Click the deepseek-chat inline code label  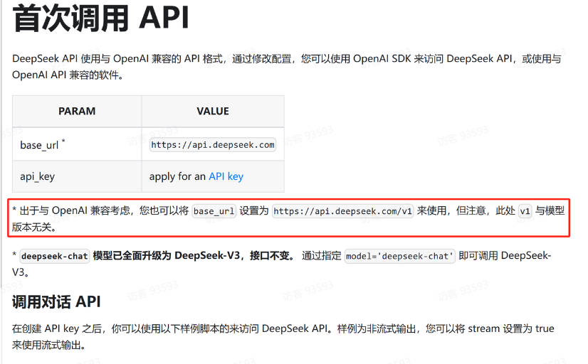pos(54,256)
